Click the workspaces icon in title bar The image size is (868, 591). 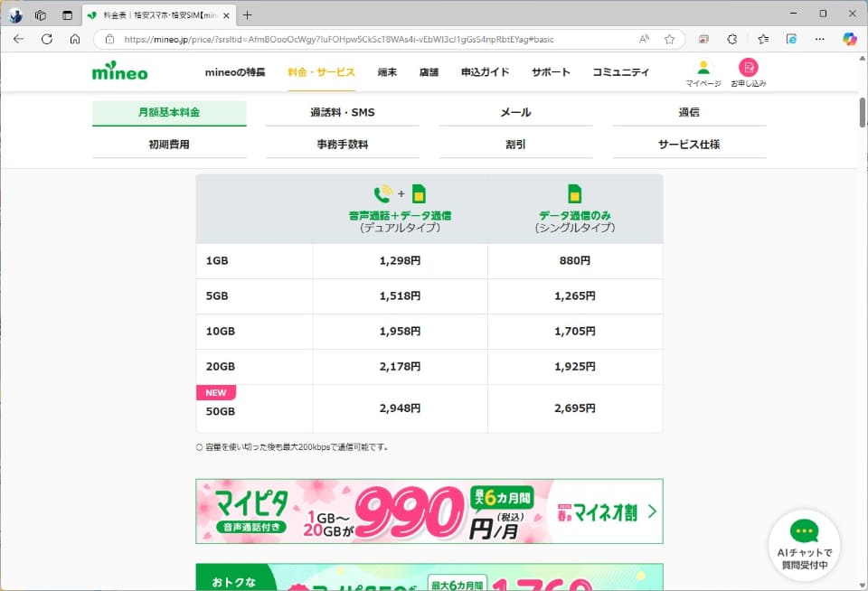pos(41,15)
